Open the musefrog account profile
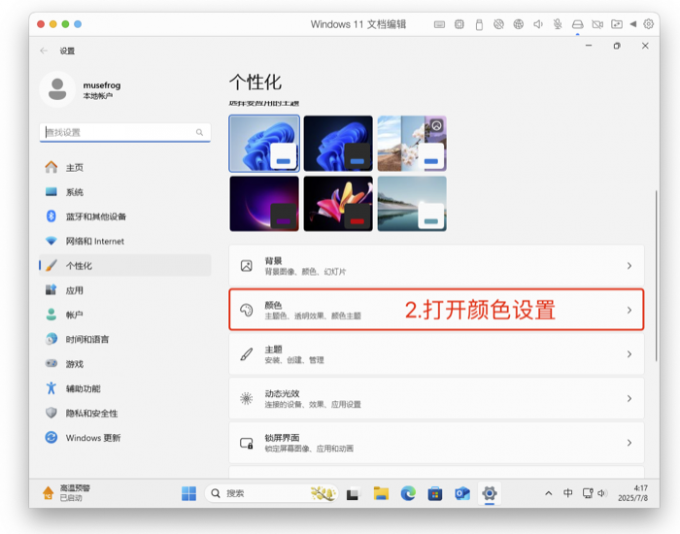 pyautogui.click(x=81, y=89)
